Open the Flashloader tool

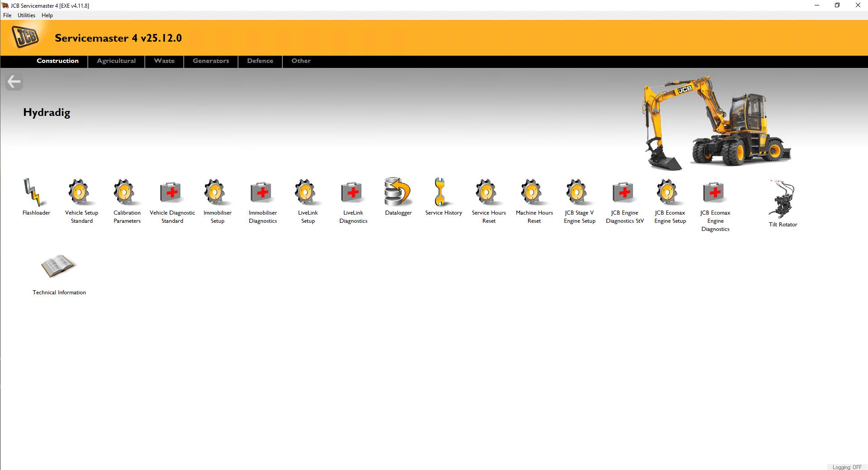[36, 195]
